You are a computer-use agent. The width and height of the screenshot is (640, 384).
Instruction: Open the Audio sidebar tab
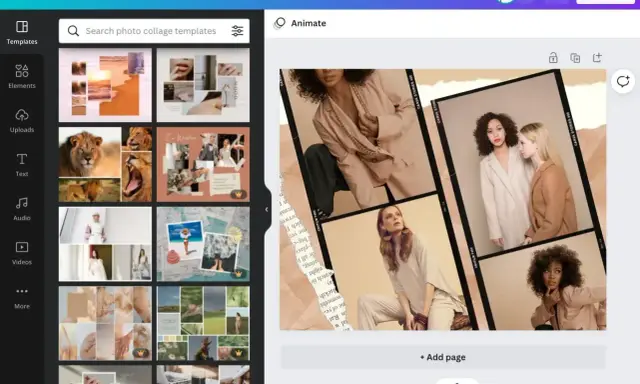[22, 209]
